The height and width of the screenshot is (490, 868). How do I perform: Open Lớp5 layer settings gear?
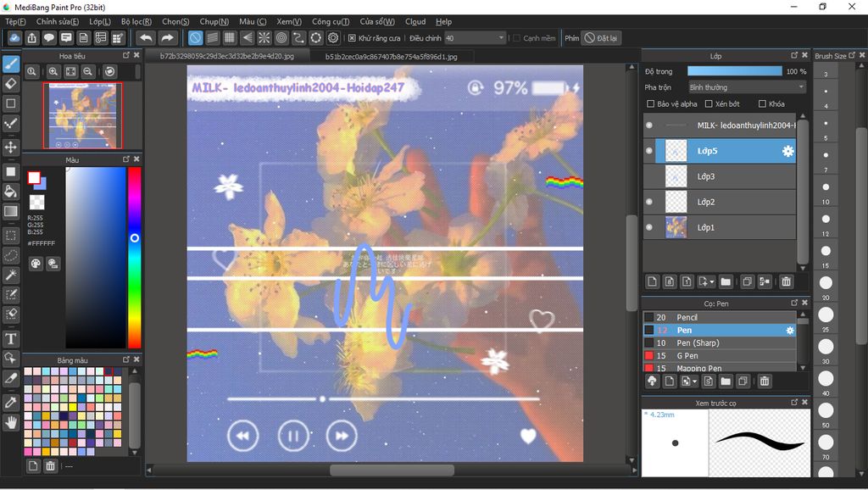787,151
